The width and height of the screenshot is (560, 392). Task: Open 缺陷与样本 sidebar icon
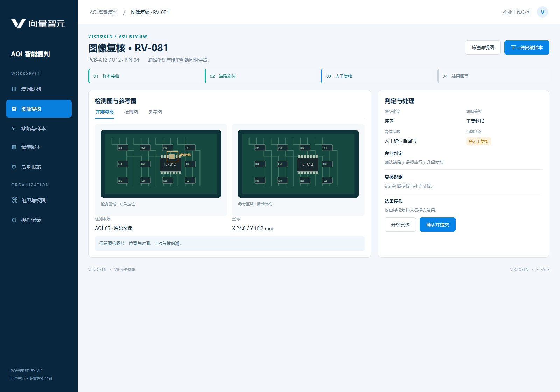[14, 128]
